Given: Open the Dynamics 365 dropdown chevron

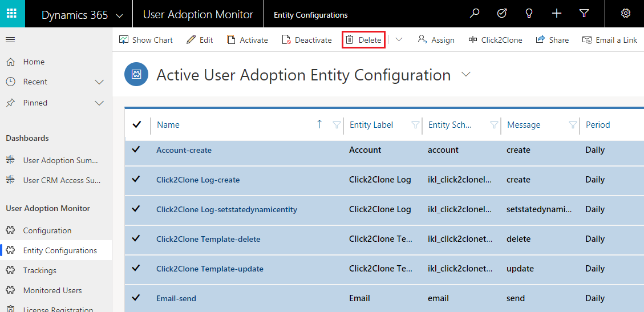Looking at the screenshot, I should [119, 15].
